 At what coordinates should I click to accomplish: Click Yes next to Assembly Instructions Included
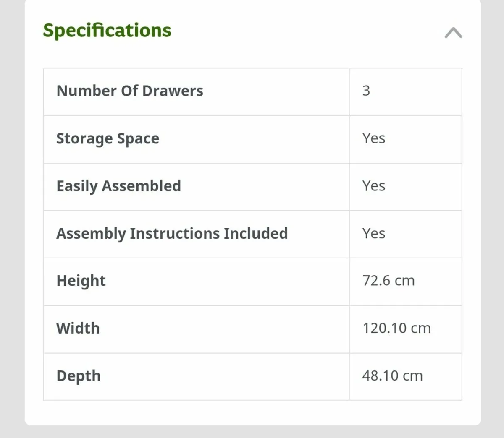point(374,233)
